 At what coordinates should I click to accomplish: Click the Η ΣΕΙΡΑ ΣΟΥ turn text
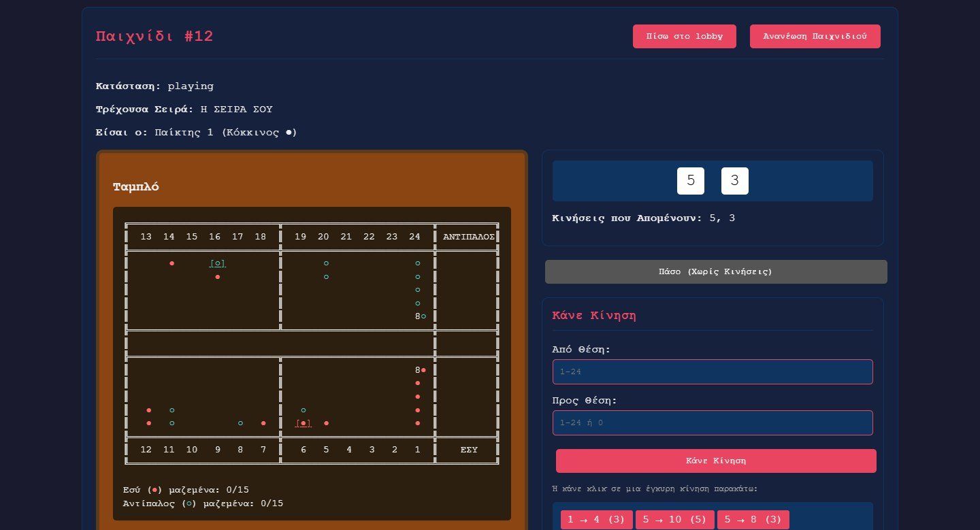[237, 110]
